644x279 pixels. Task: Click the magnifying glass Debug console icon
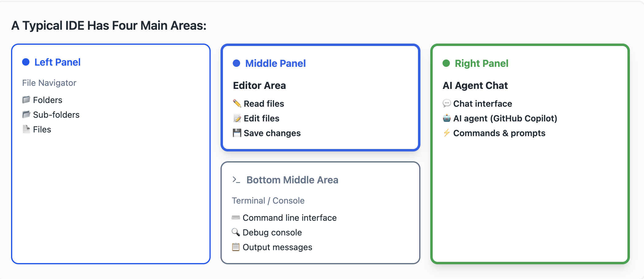pyautogui.click(x=236, y=232)
